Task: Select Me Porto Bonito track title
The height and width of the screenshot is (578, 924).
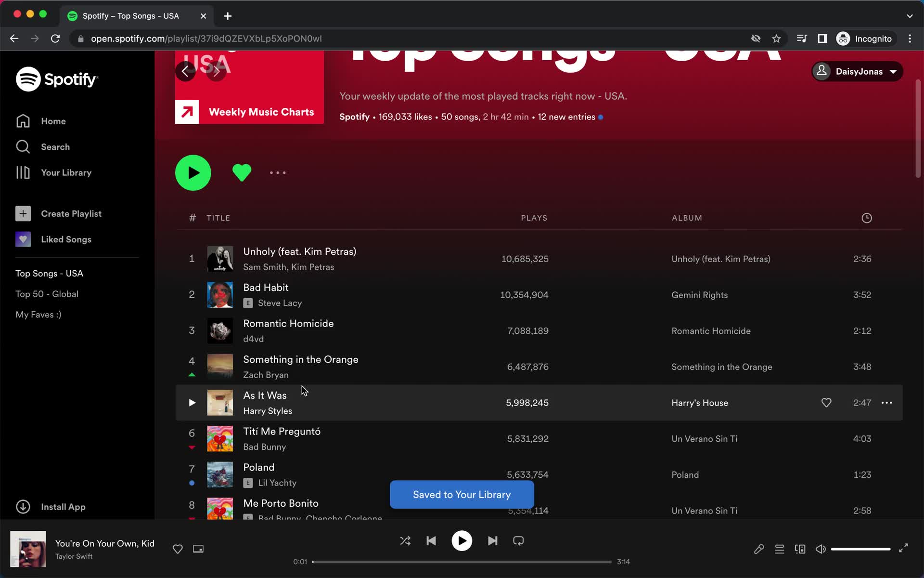Action: 281,503
